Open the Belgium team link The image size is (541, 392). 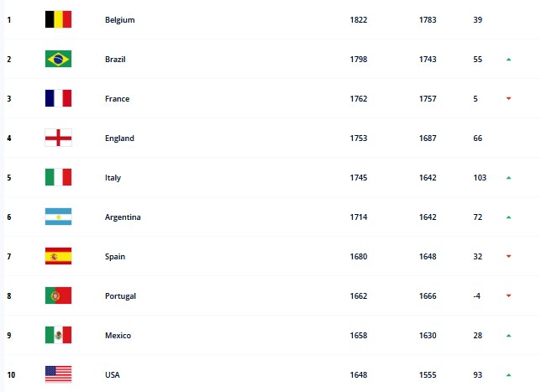(x=120, y=20)
